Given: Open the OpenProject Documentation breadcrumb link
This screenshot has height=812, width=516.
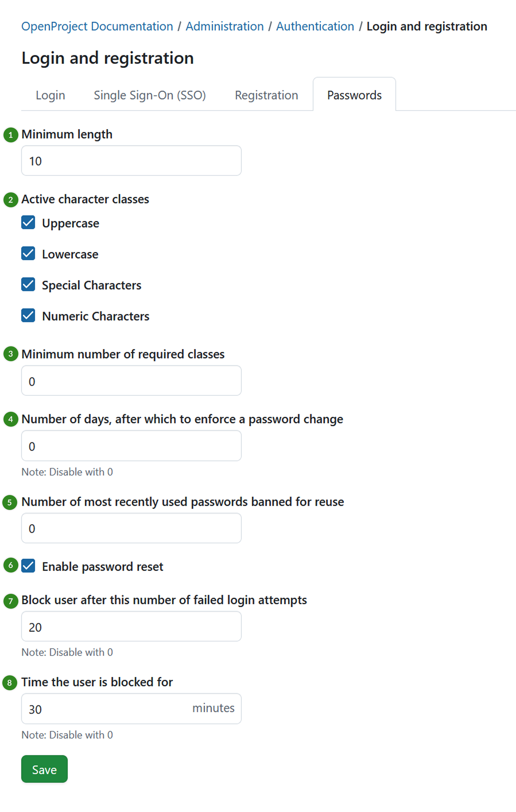Looking at the screenshot, I should pos(96,26).
